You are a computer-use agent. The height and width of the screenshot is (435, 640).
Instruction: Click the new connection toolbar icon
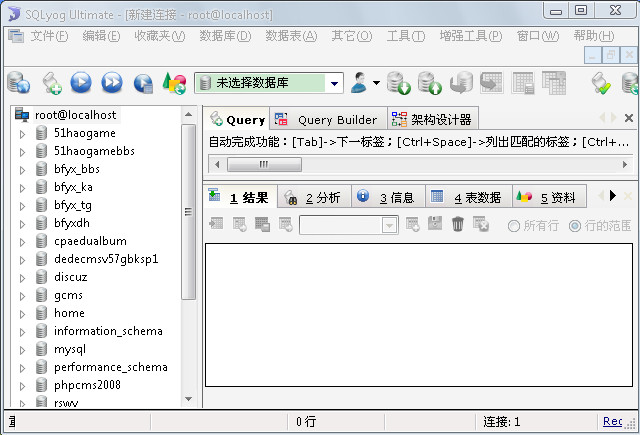pos(17,83)
